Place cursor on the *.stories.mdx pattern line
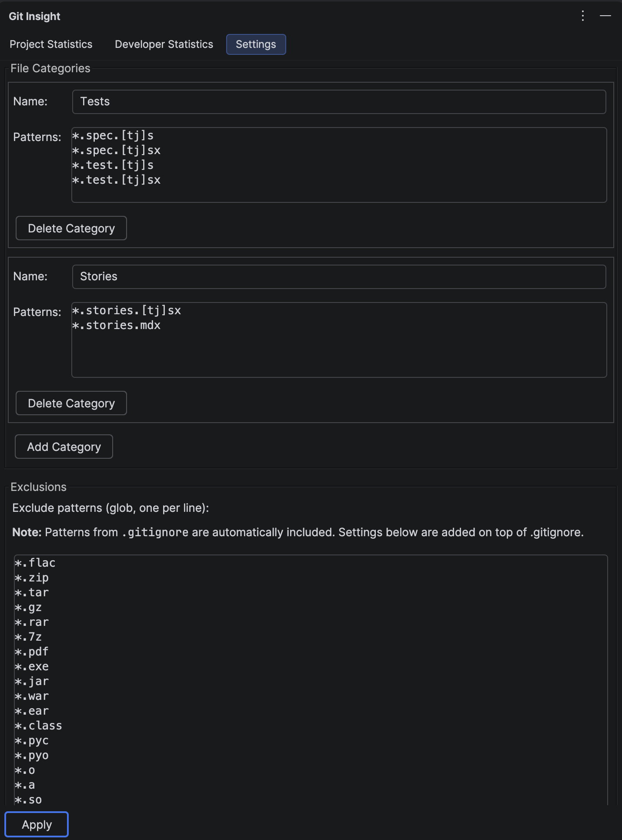This screenshot has width=622, height=840. click(x=117, y=325)
